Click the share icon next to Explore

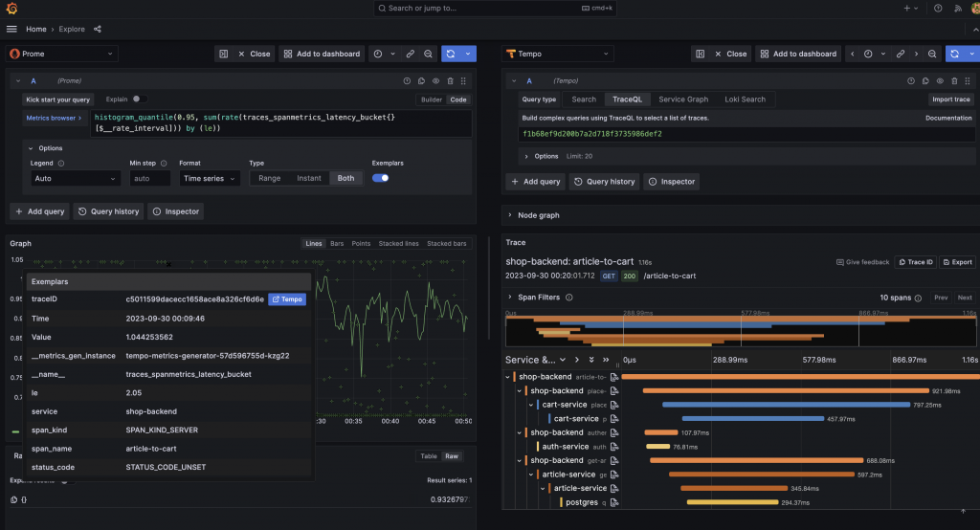98,29
